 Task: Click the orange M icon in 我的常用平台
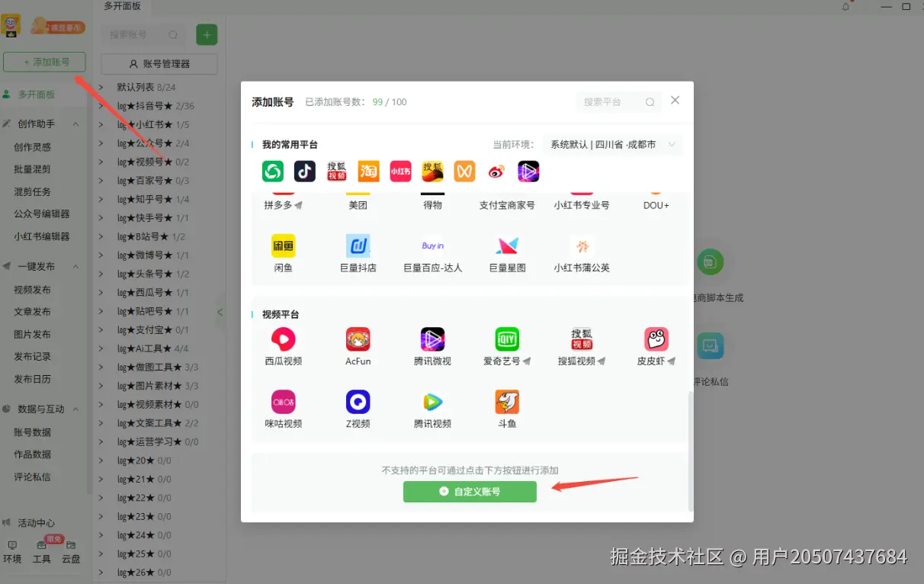pyautogui.click(x=464, y=171)
